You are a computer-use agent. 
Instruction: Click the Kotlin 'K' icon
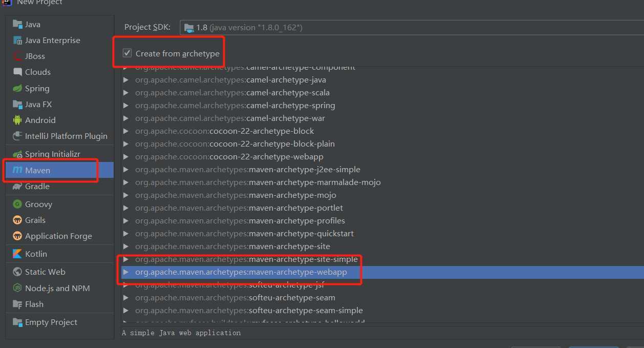17,254
